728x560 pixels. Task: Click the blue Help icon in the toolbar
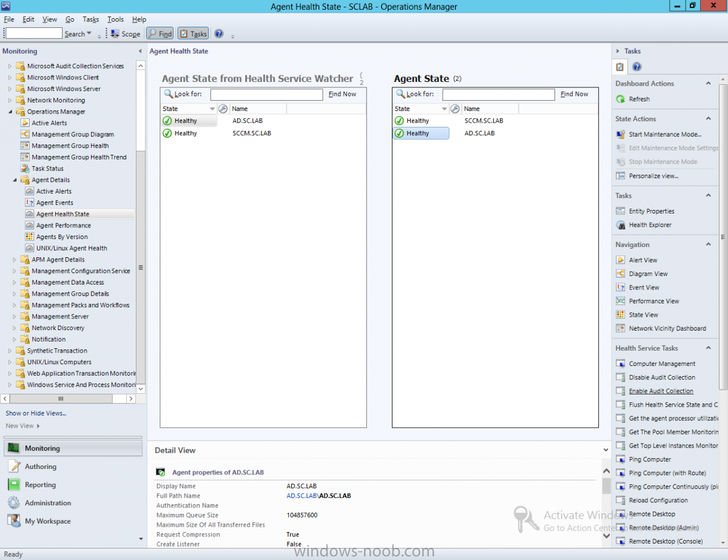point(219,34)
